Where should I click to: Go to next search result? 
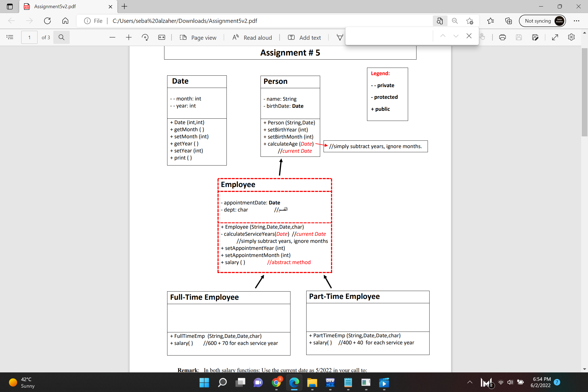point(456,36)
